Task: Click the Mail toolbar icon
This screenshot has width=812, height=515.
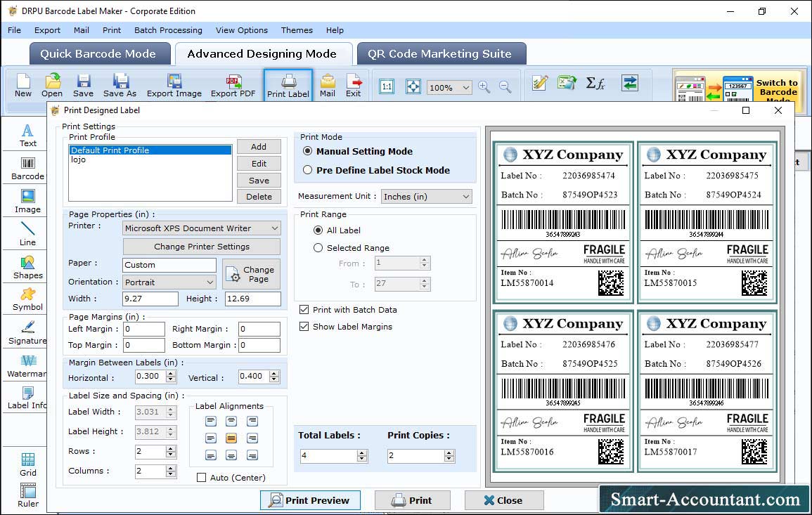Action: coord(328,86)
